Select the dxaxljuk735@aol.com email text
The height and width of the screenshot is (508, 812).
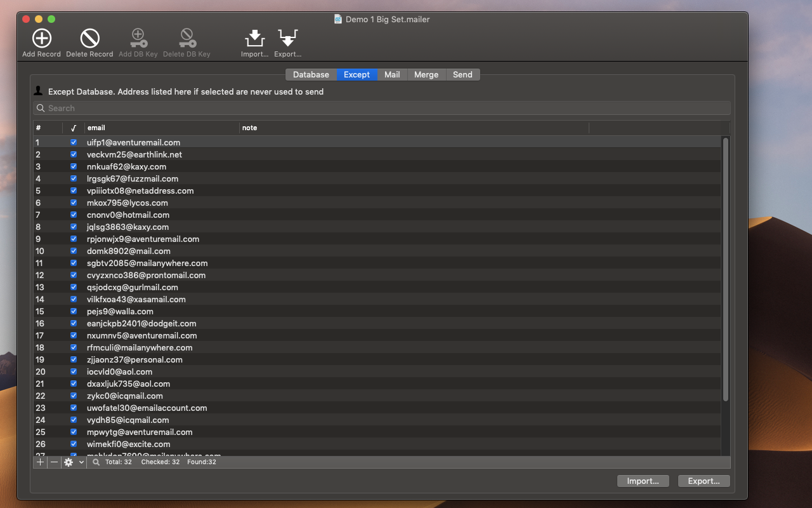click(128, 384)
